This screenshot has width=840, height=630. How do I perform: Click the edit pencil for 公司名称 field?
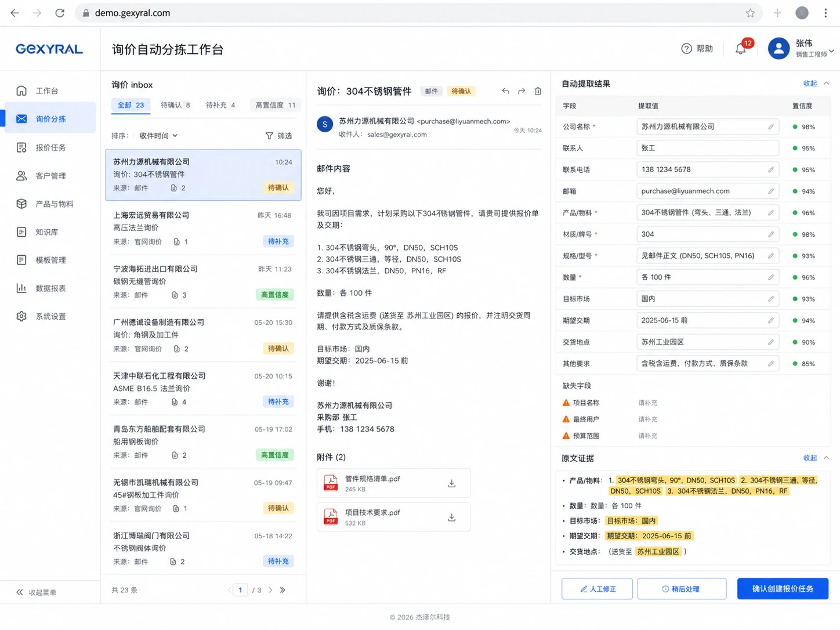pyautogui.click(x=770, y=126)
